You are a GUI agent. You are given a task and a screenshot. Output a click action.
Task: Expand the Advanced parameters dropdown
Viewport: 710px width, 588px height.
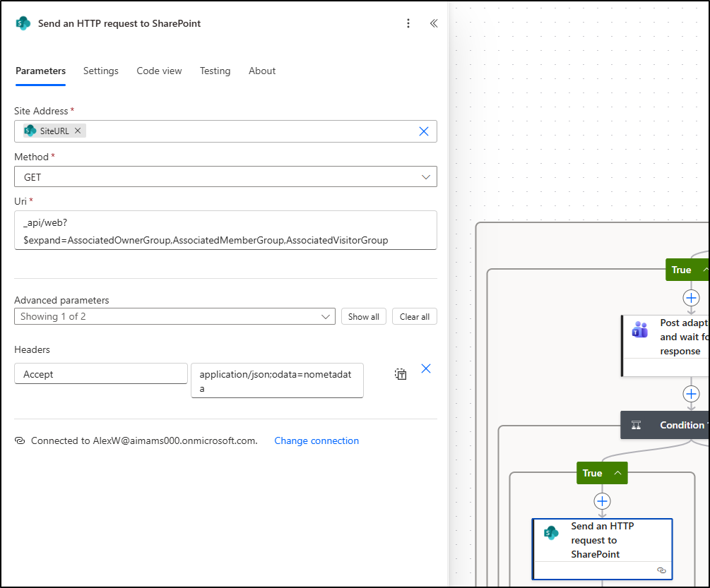coord(174,316)
